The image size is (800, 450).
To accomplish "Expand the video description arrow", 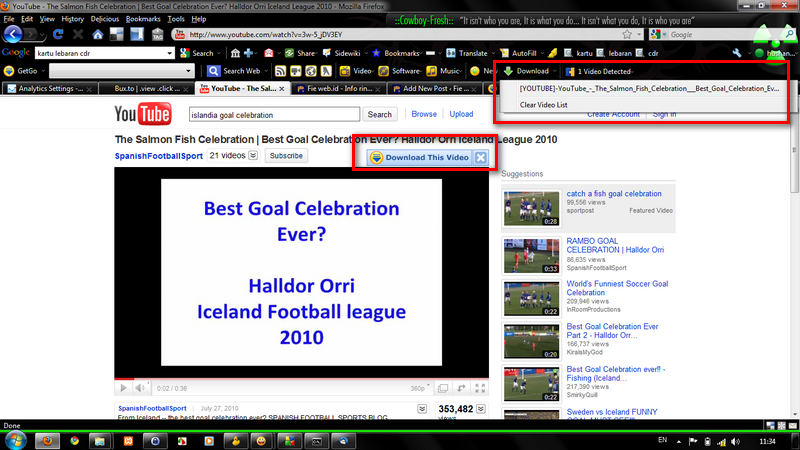I will coord(422,409).
